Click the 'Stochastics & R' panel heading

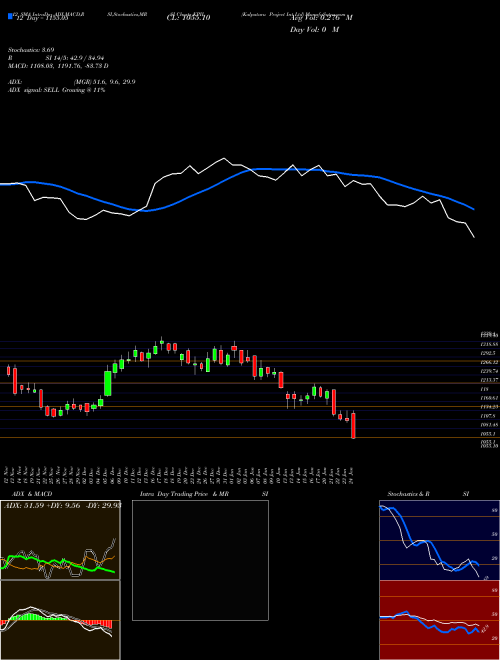point(408,494)
